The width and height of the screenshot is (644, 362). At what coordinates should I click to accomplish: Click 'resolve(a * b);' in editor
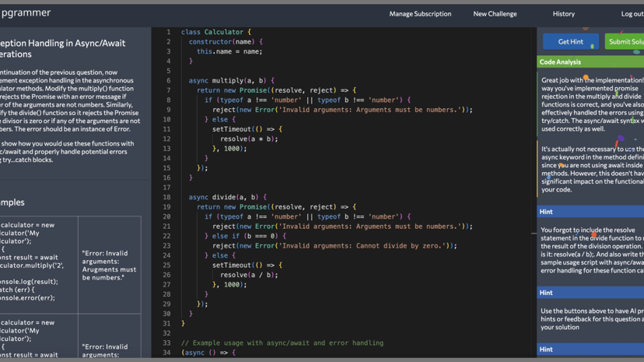[x=249, y=139]
